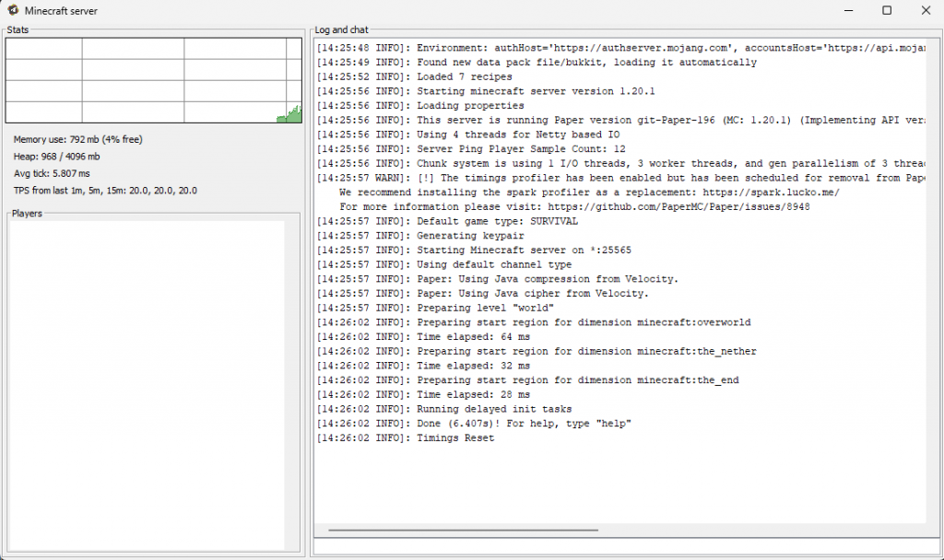Select the 'Heap: 968 / 4096 mb' text
Image resolution: width=944 pixels, height=560 pixels.
point(56,157)
